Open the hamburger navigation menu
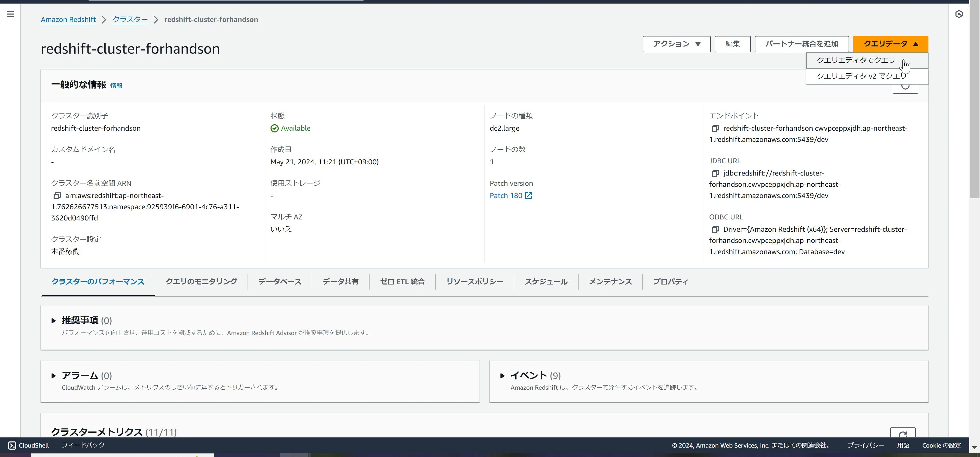The image size is (980, 457). click(x=10, y=14)
